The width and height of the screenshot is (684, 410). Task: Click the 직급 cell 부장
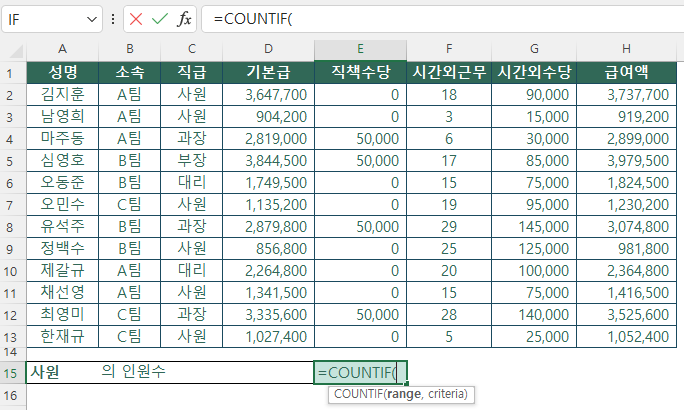192,161
